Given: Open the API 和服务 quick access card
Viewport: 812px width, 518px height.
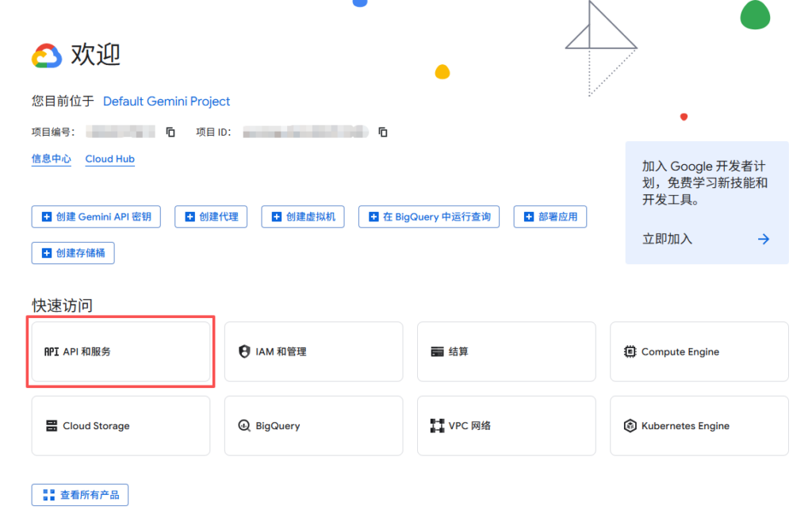Looking at the screenshot, I should (121, 351).
